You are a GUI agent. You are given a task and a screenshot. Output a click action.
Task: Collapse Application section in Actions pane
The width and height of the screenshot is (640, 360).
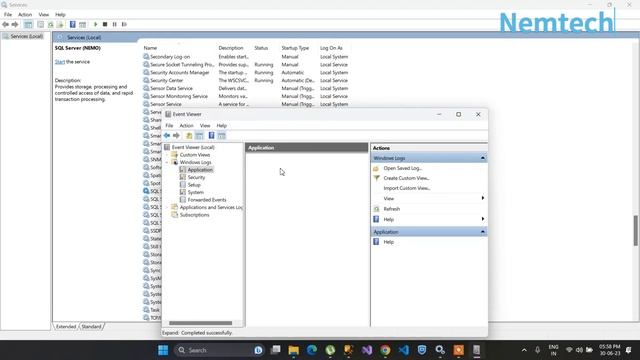tap(482, 232)
